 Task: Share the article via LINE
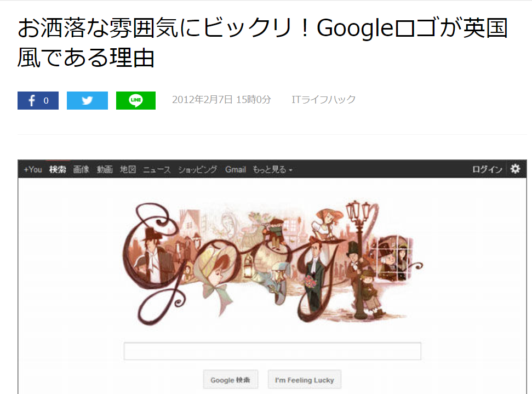(x=136, y=100)
